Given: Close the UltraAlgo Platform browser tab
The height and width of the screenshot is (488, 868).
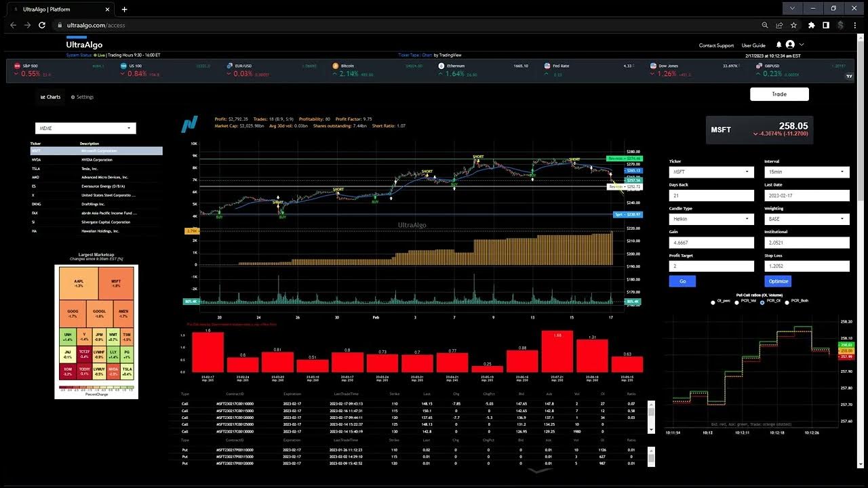Looking at the screenshot, I should click(107, 9).
